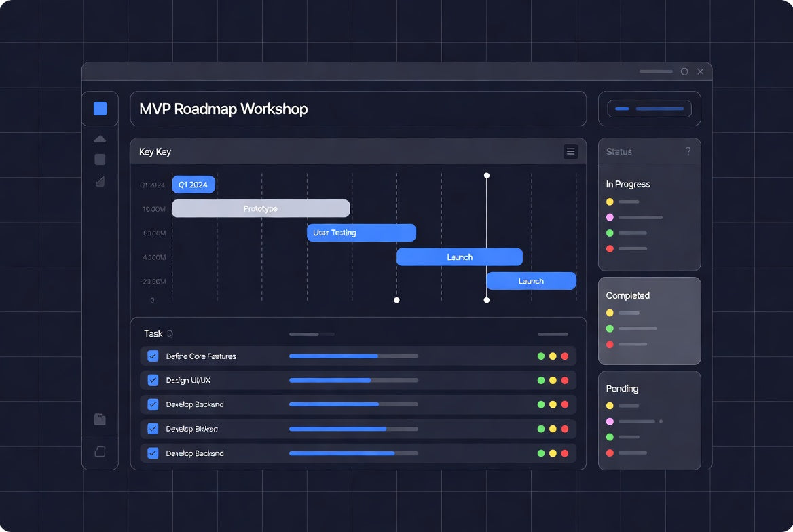Viewport: 793px width, 532px height.
Task: Click the Design UI/UX progress bar
Action: (354, 380)
